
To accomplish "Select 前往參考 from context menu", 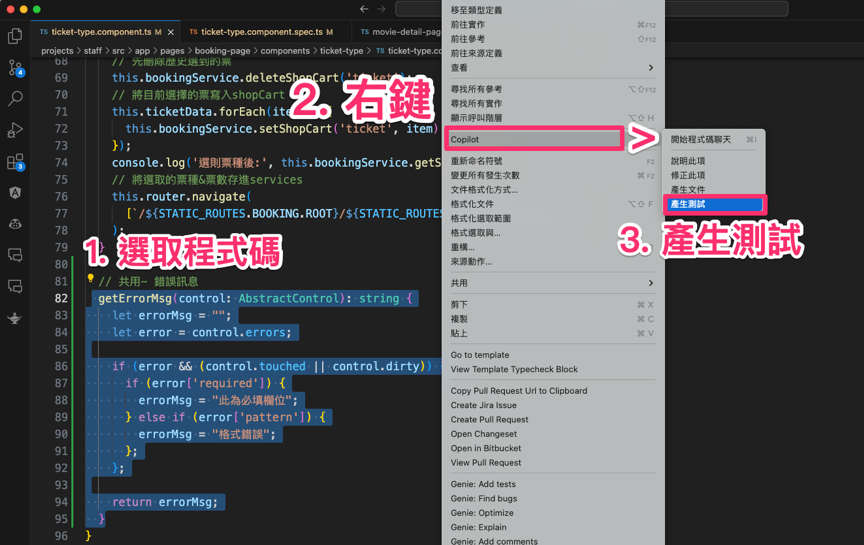I will point(553,39).
